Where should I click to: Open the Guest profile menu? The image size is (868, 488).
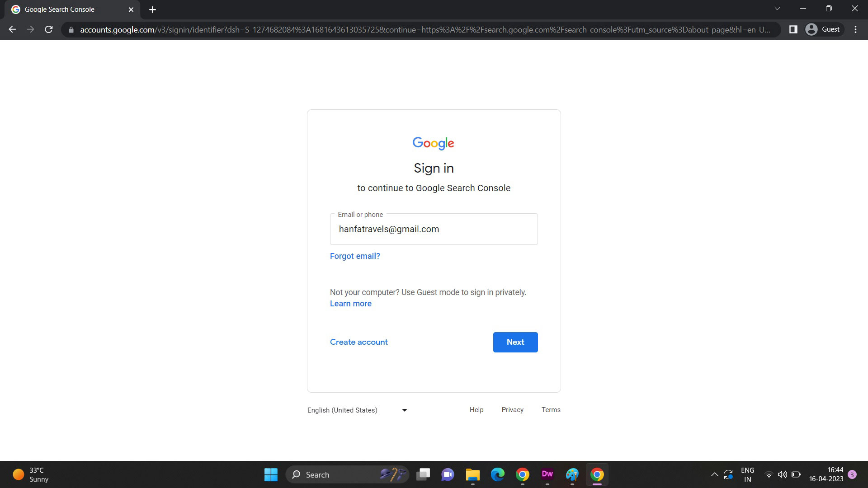824,29
